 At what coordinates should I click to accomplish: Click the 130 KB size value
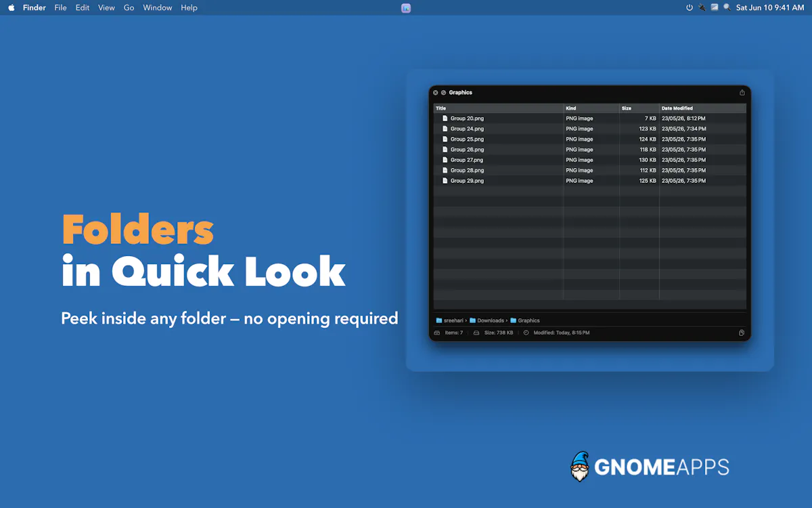648,160
